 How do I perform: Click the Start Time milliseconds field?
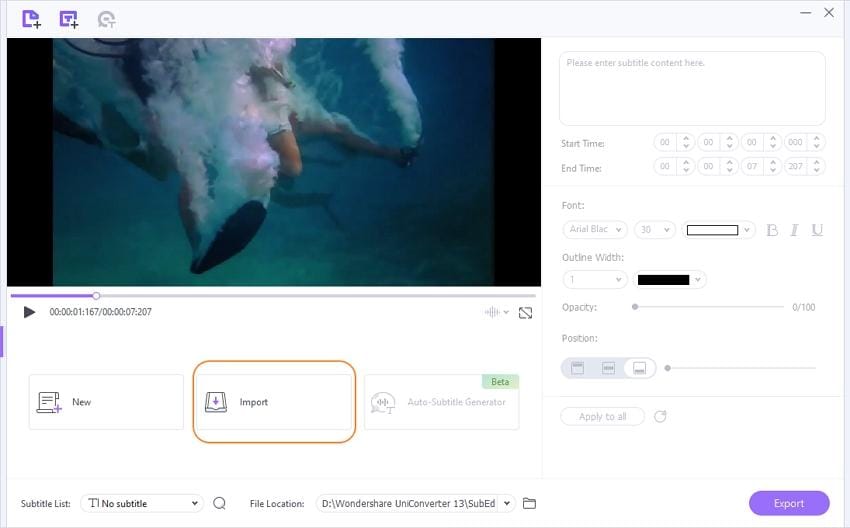coord(795,143)
